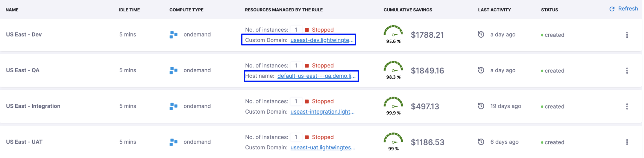Follow the useast-integration custom domain link
This screenshot has height=158, width=644.
[x=322, y=112]
